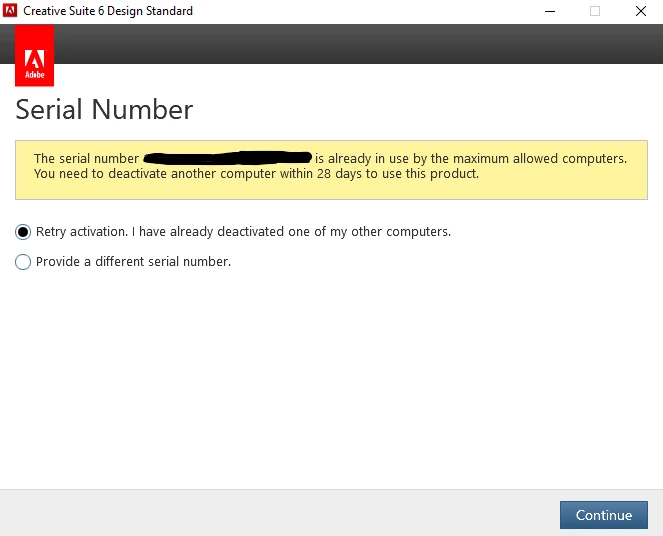Click the Serial Number heading
This screenshot has height=536, width=663.
point(104,110)
